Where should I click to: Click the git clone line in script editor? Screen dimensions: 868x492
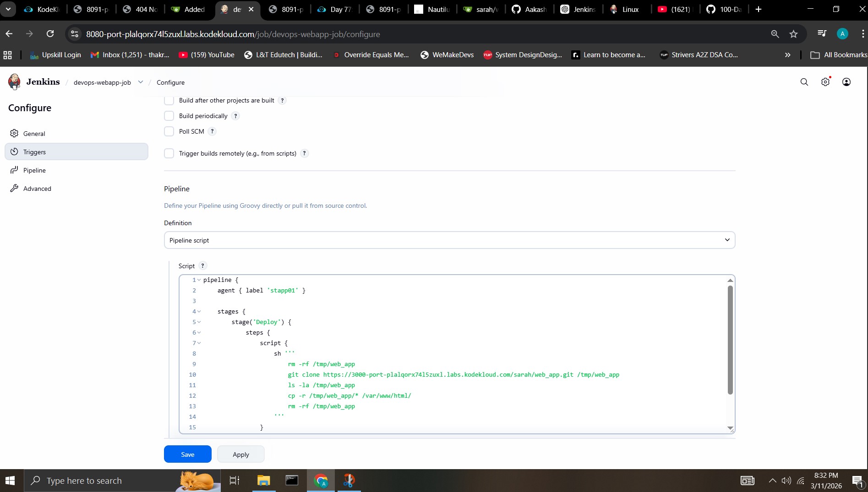(x=453, y=375)
